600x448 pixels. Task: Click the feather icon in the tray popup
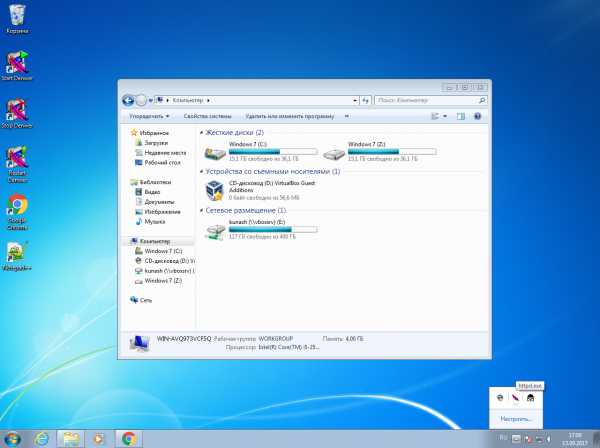pyautogui.click(x=515, y=398)
